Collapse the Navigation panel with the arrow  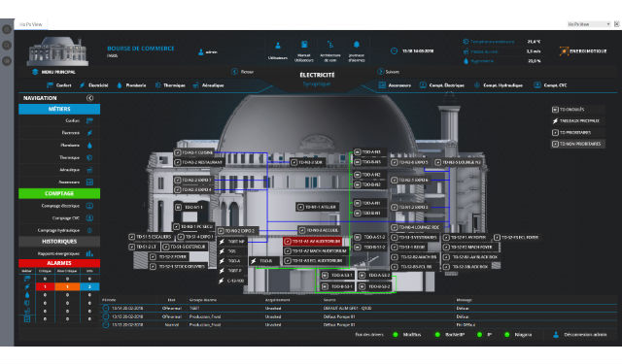click(x=90, y=98)
